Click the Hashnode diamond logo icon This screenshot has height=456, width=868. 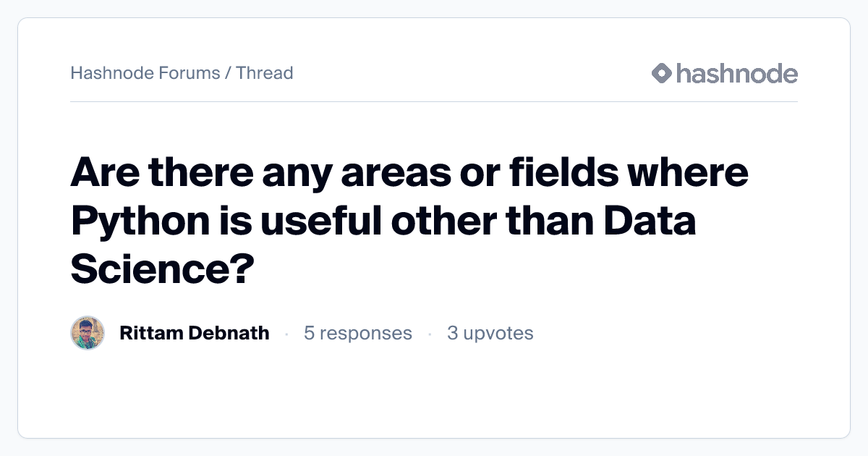coord(662,73)
